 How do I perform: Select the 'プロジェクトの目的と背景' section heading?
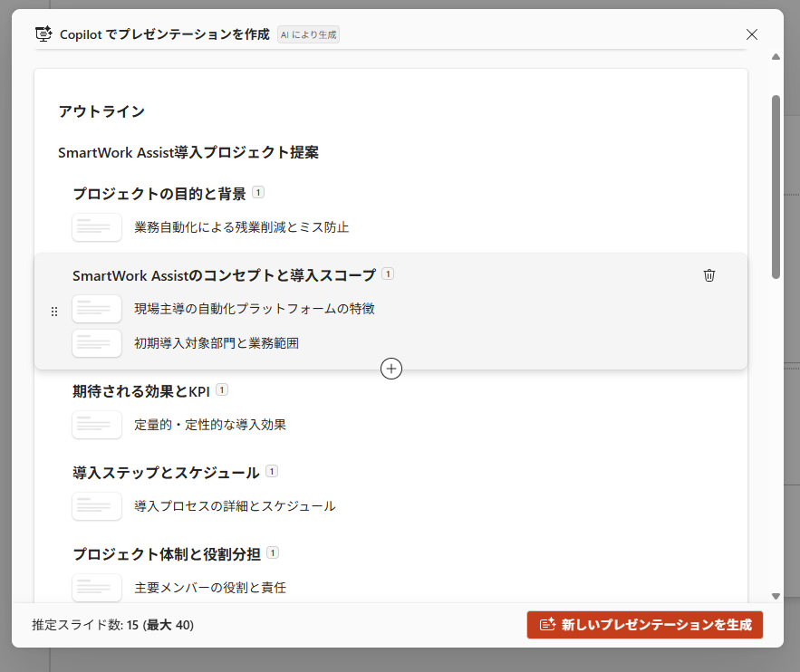point(159,194)
